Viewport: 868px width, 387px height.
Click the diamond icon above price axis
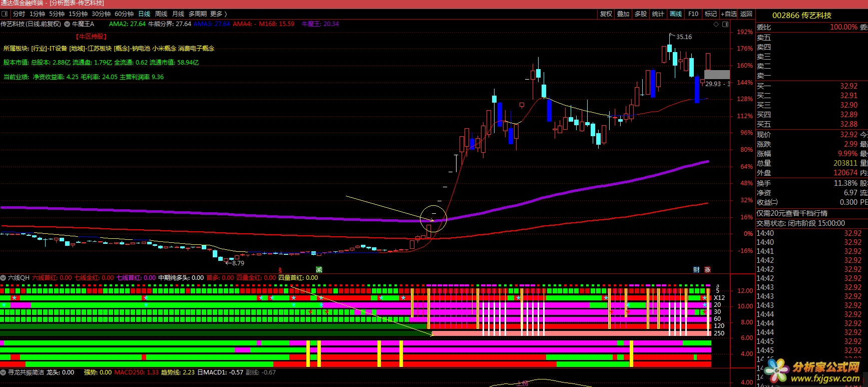click(x=716, y=24)
